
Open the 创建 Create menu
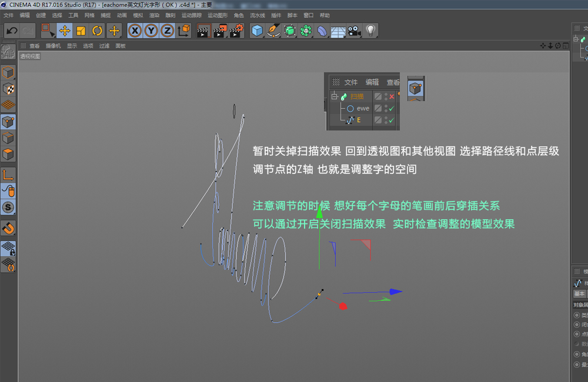click(41, 15)
